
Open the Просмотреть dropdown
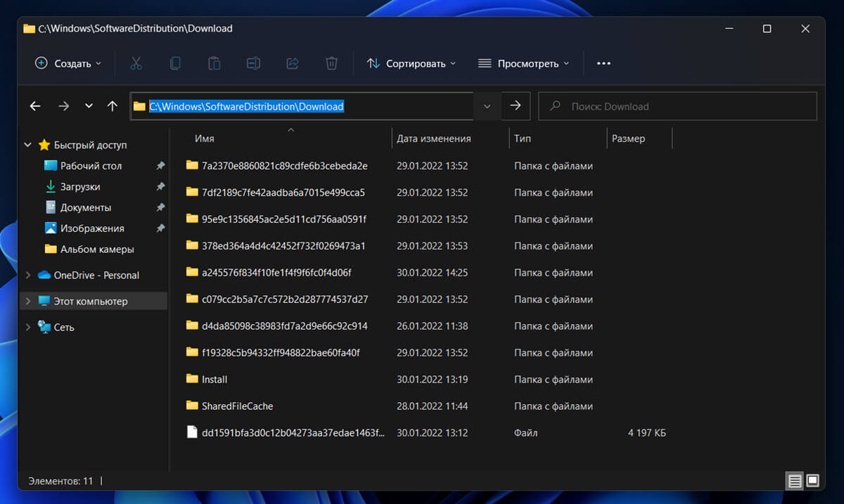523,63
